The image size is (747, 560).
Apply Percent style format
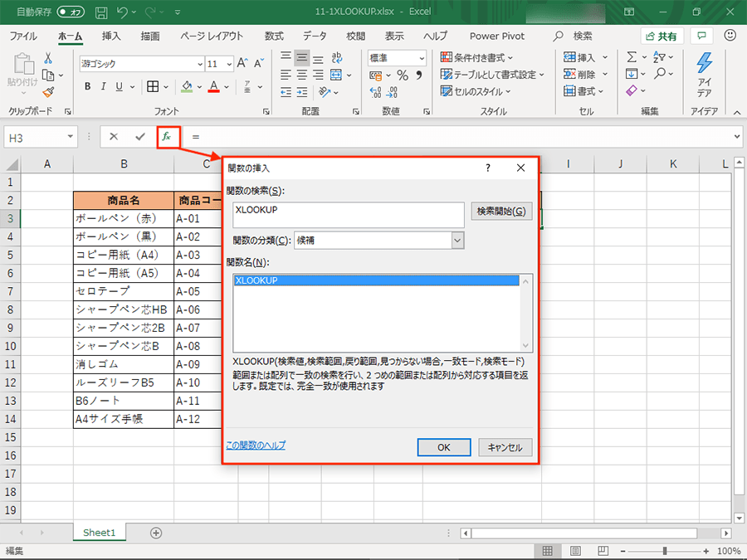[x=403, y=75]
